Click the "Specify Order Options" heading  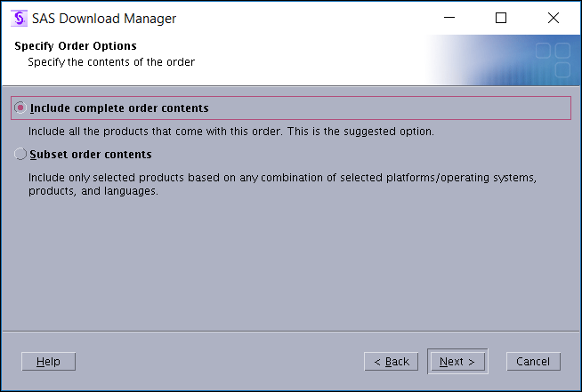pos(76,46)
